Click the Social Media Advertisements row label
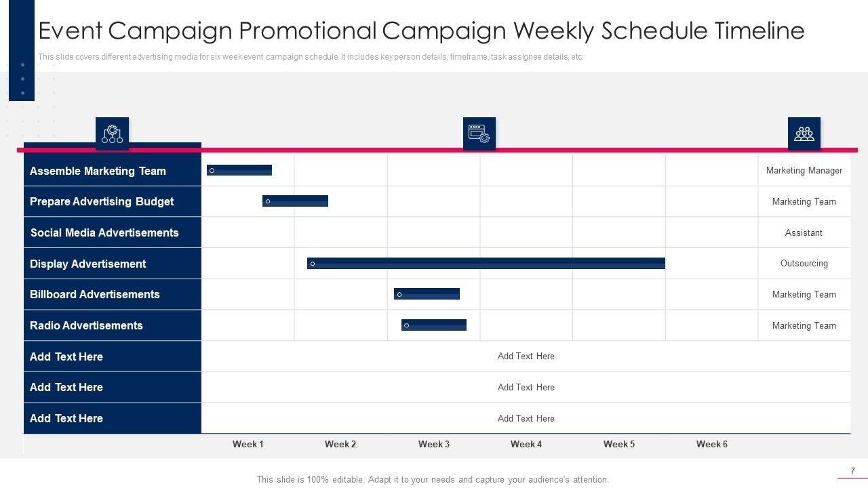 pos(104,232)
